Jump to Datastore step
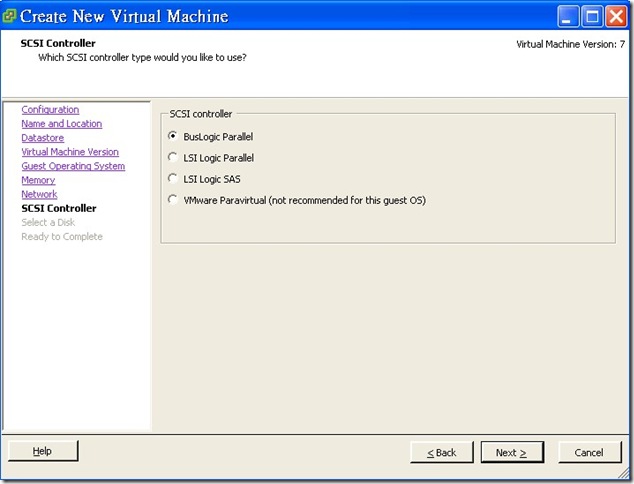 point(42,138)
